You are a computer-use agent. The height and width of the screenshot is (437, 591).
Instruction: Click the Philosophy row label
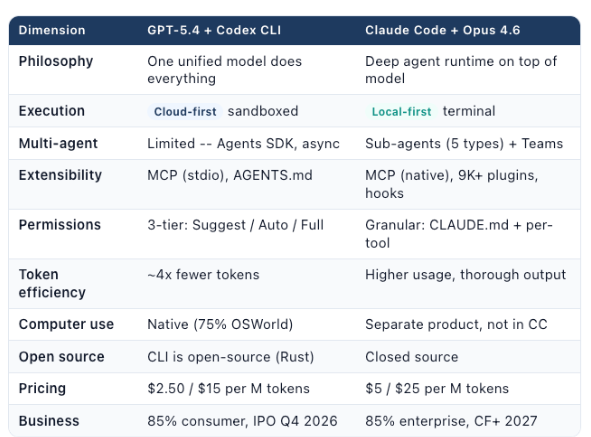[56, 61]
